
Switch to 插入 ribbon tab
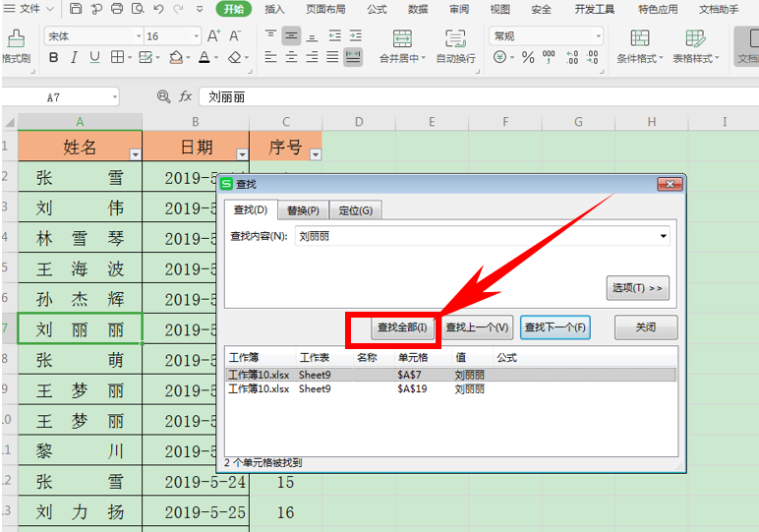(274, 9)
